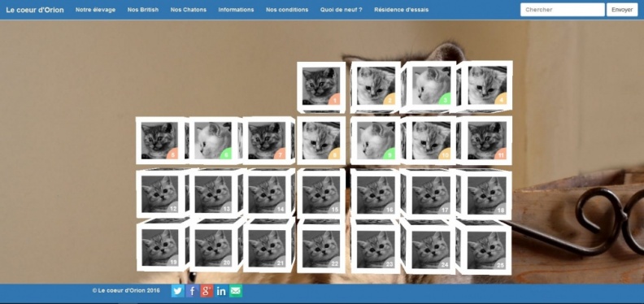The height and width of the screenshot is (304, 644).
Task: Focus the Chercher search field
Action: click(x=562, y=10)
